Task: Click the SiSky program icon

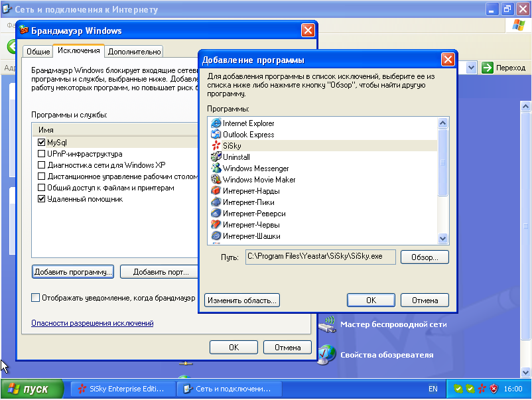Action: [216, 146]
